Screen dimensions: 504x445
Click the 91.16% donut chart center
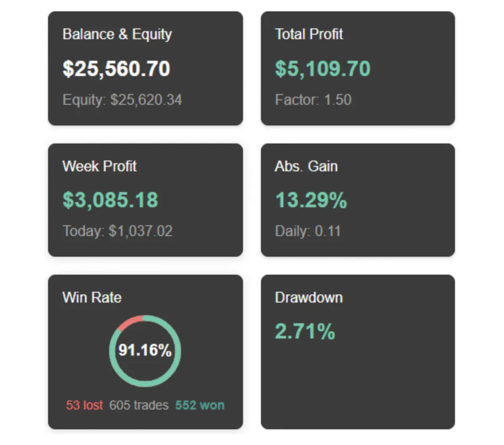point(145,350)
